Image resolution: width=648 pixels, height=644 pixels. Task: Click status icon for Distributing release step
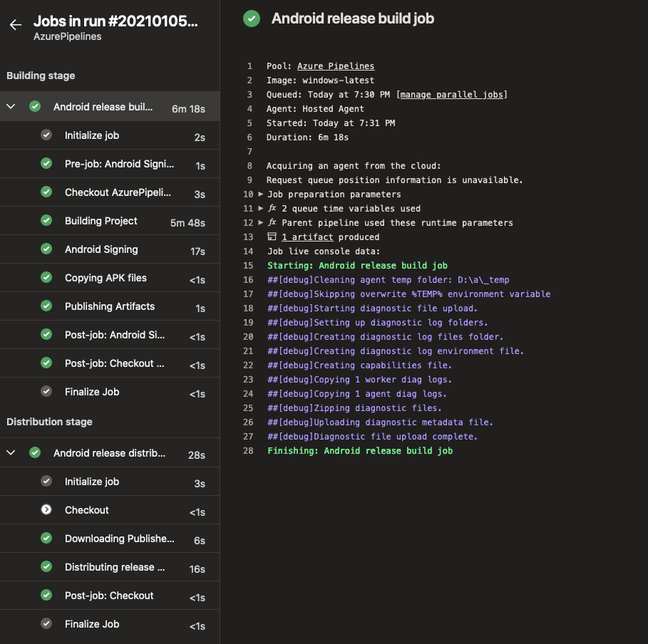click(x=46, y=567)
